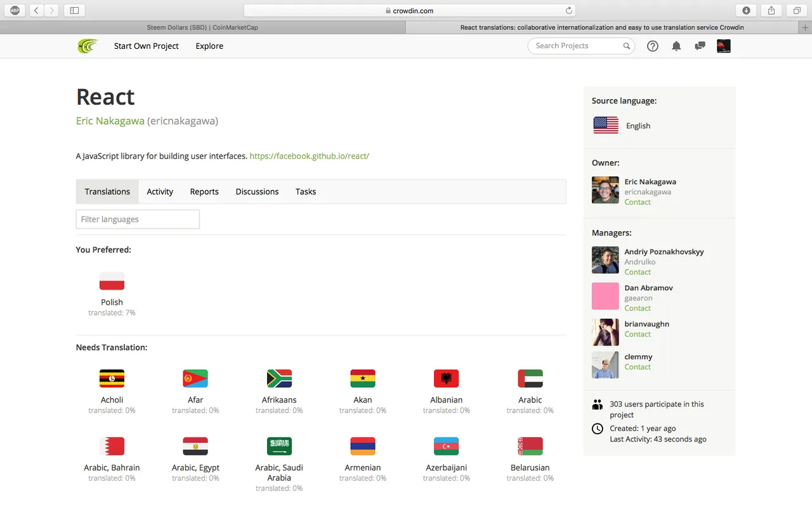Image resolution: width=812 pixels, height=508 pixels.
Task: Open the Azerbaijani language name link
Action: click(447, 467)
